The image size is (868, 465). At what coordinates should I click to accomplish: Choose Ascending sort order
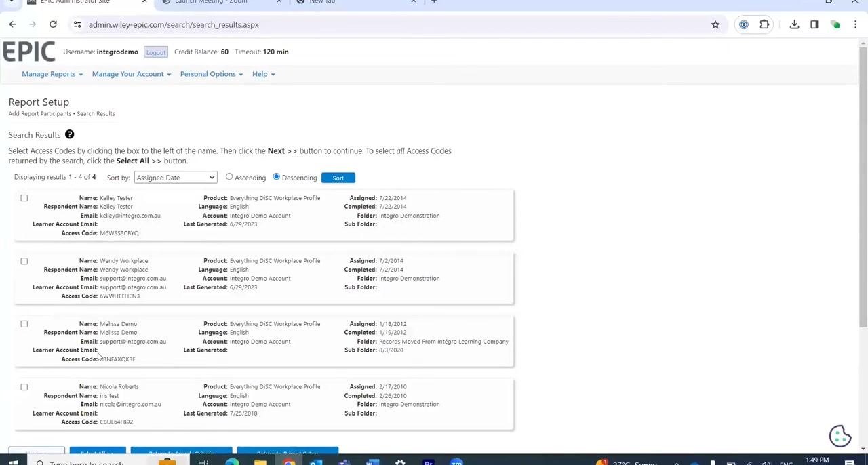[229, 177]
